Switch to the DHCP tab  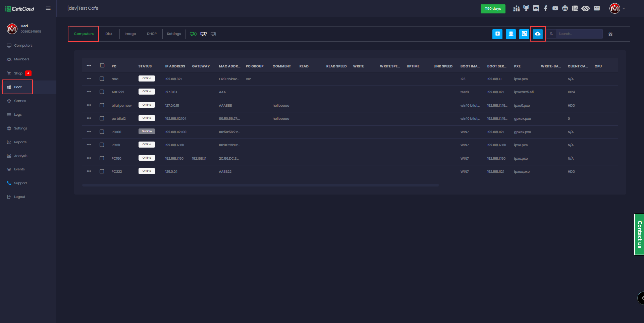coord(152,34)
